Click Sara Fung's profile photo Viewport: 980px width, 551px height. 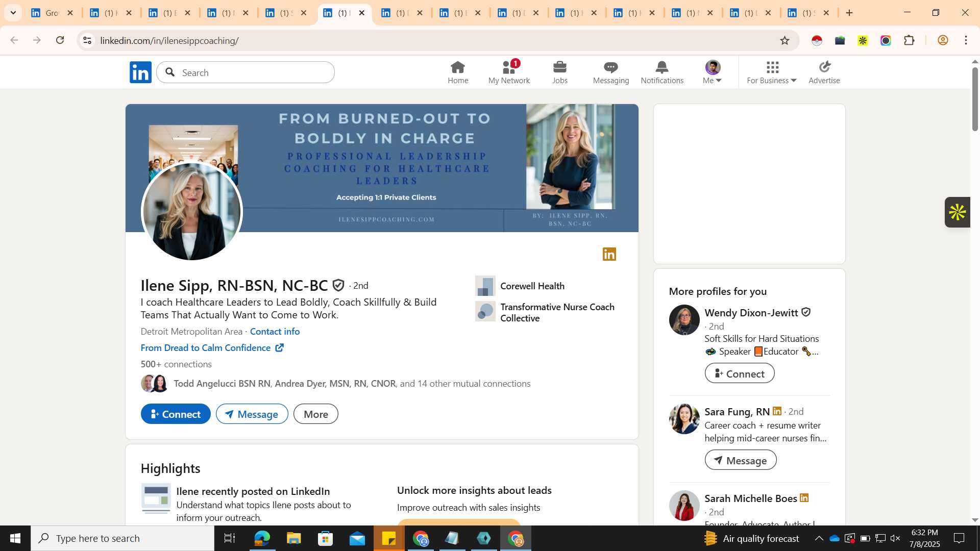pyautogui.click(x=684, y=419)
